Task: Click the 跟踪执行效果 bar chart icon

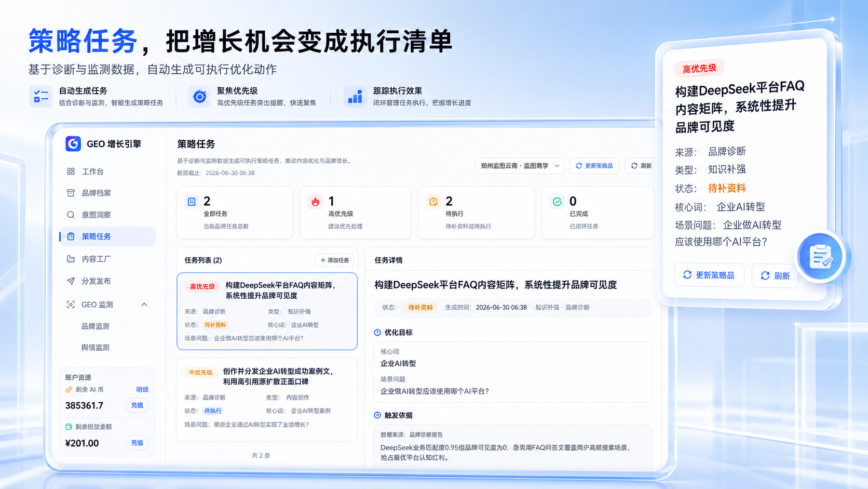Action: click(355, 97)
